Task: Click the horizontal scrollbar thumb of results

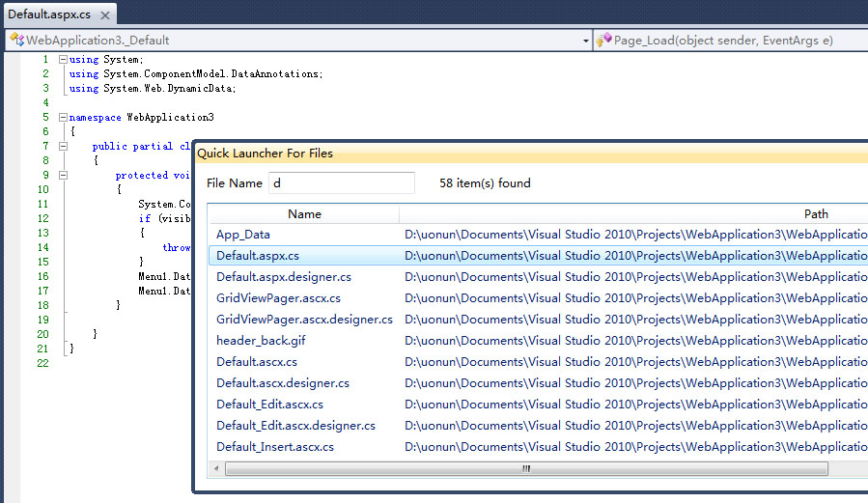Action: 526,468
